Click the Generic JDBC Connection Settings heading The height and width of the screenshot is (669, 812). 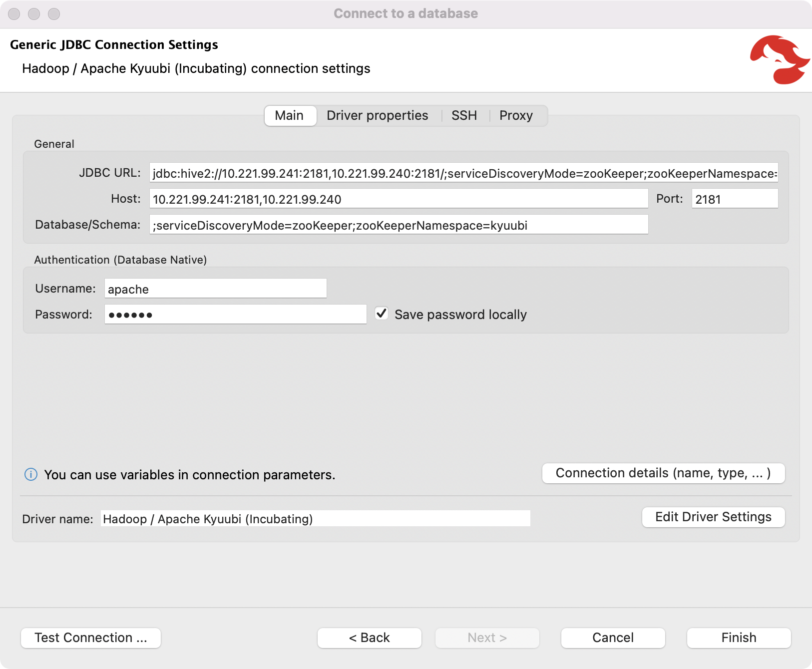point(114,45)
